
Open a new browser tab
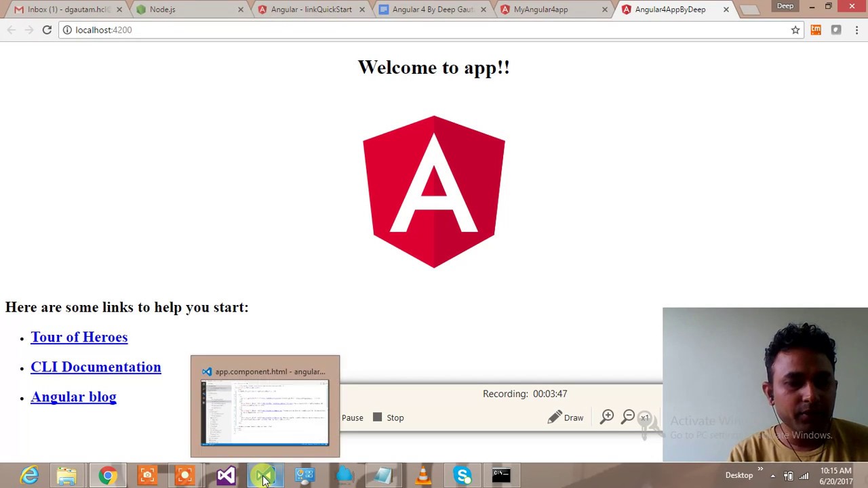point(749,9)
